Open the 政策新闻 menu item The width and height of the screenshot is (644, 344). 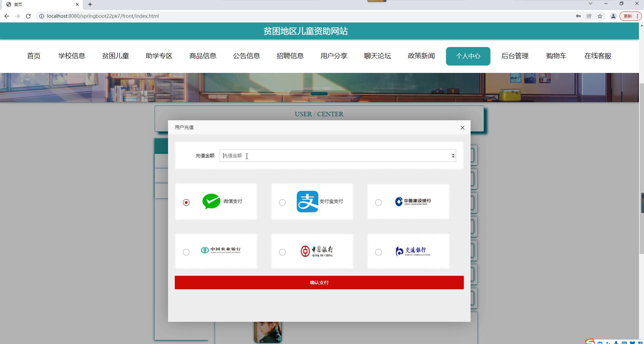click(421, 56)
